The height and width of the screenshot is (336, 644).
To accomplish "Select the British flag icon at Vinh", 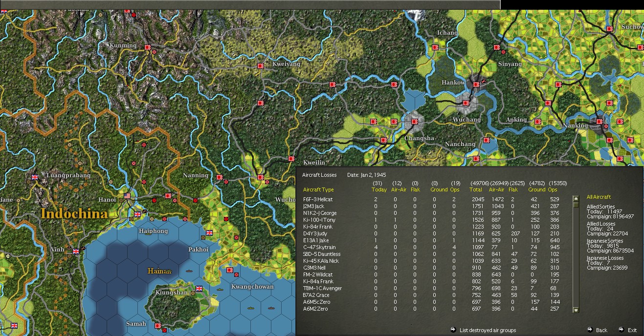I will click(x=76, y=251).
